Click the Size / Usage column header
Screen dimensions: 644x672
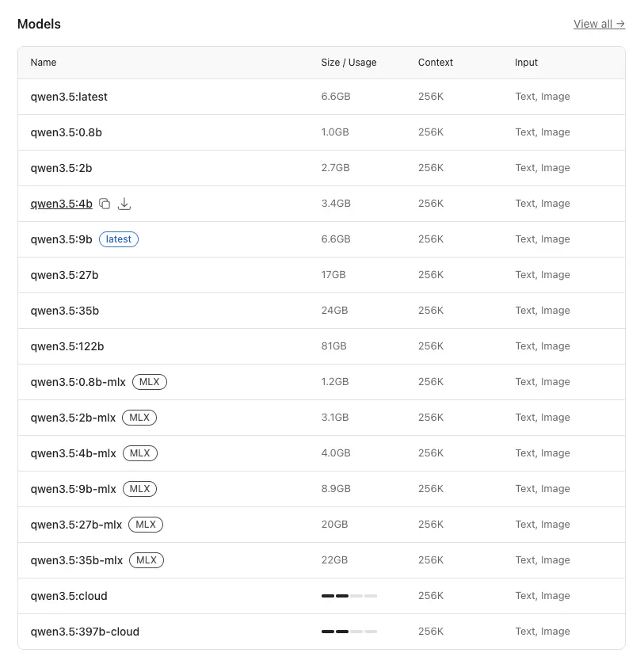[349, 63]
